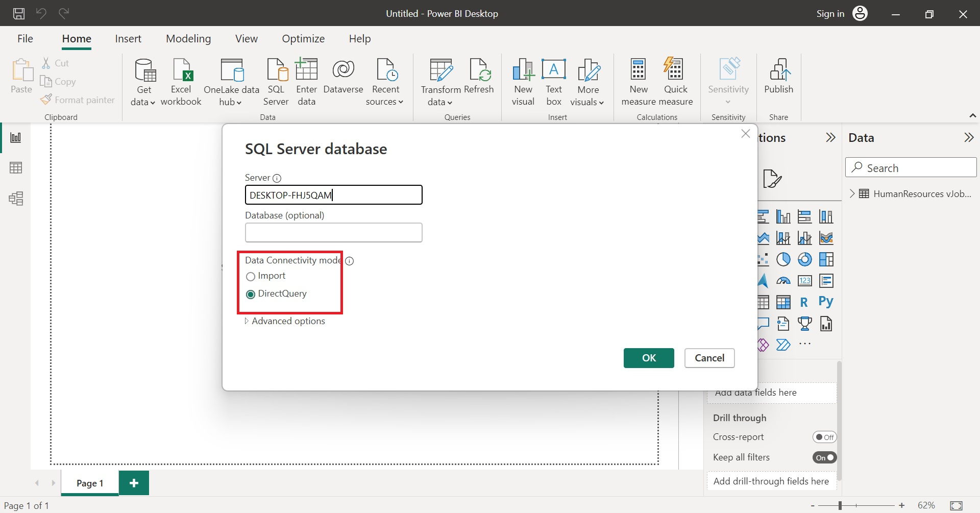Create a Quick measure
This screenshot has width=980, height=513.
tap(676, 82)
